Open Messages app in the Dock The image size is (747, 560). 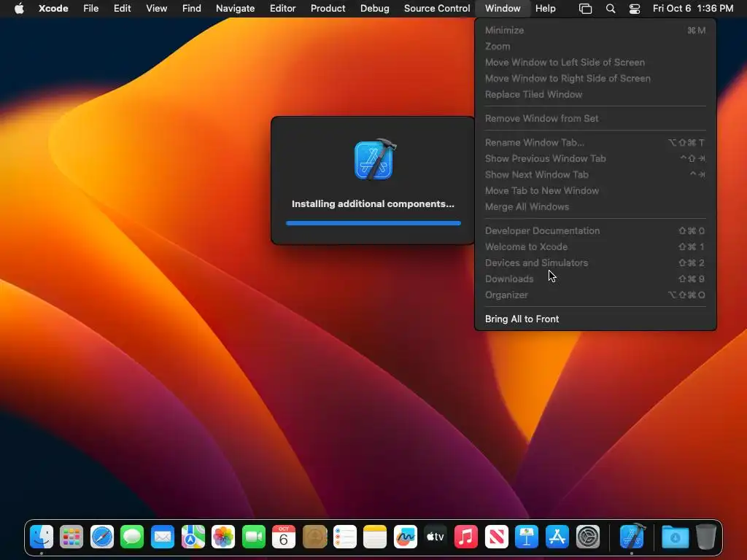132,537
